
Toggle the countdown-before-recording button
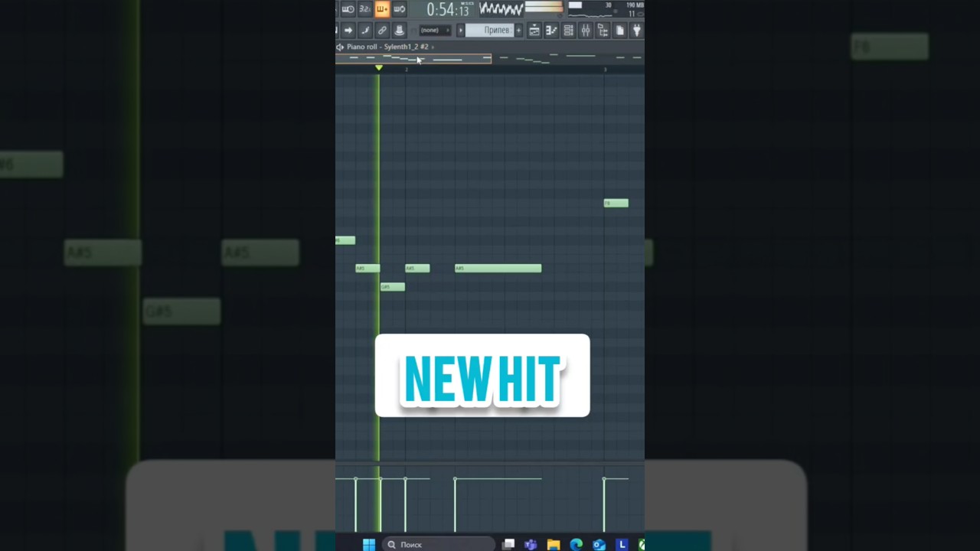348,9
